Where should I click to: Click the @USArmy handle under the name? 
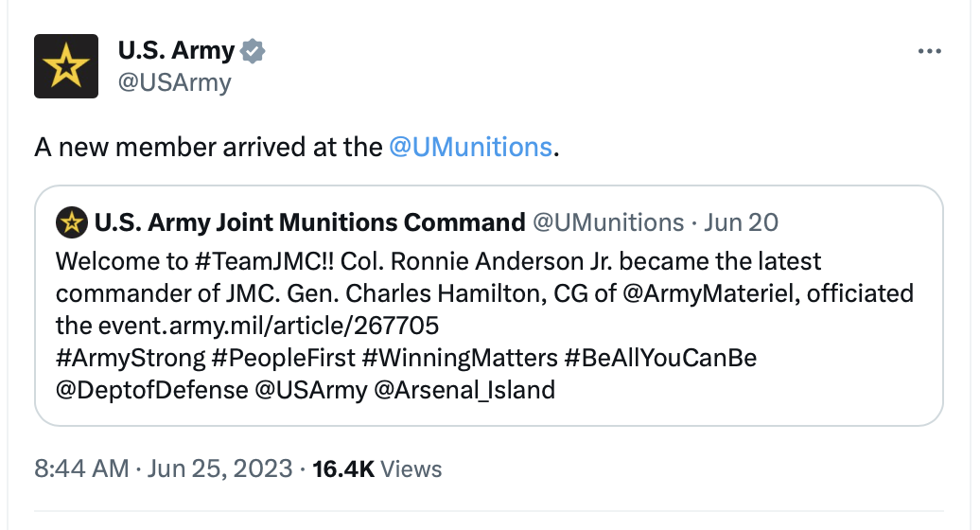(x=174, y=82)
